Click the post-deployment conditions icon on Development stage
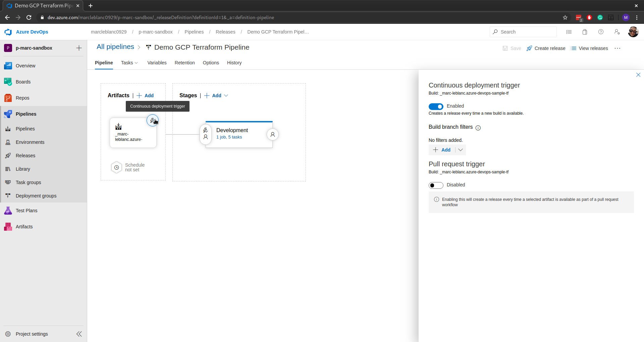The height and width of the screenshot is (342, 644). coord(272,134)
